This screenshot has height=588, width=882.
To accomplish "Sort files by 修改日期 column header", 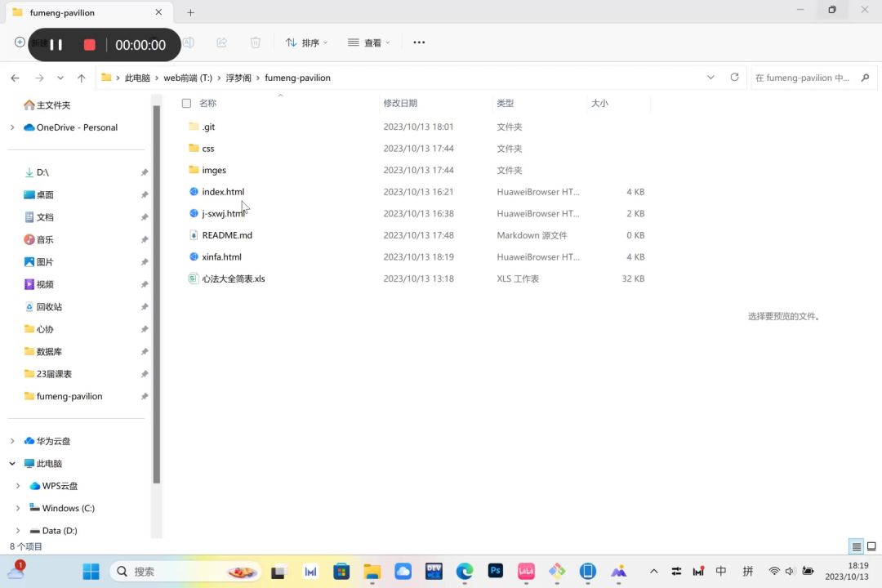I will pyautogui.click(x=400, y=104).
